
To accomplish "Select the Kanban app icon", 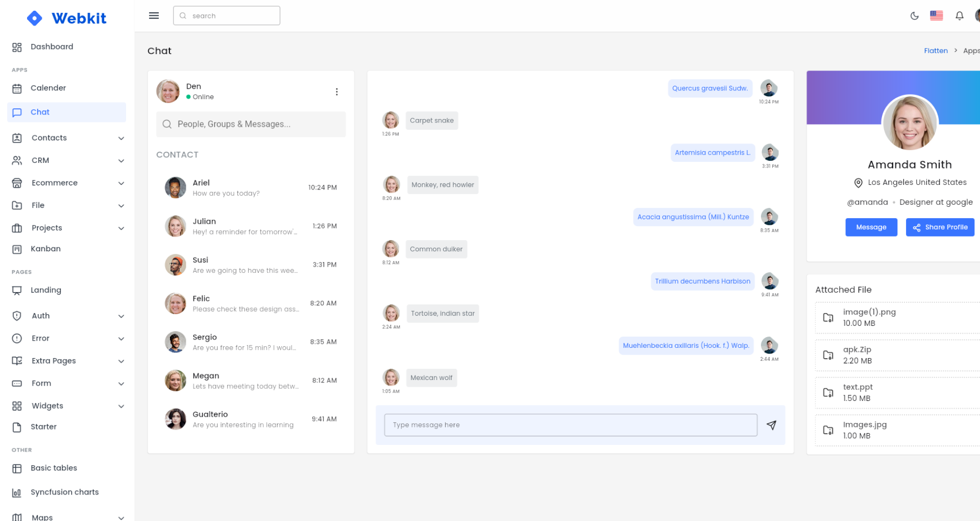I will click(x=17, y=249).
